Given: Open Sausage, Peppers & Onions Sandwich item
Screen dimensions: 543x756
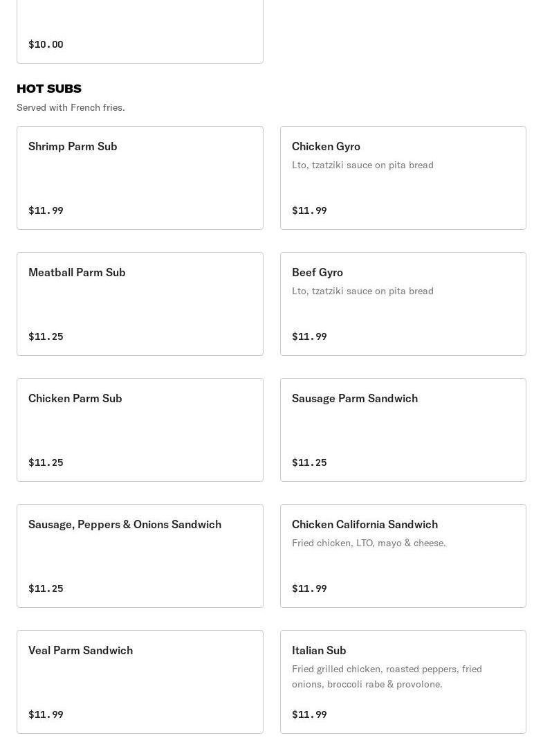Looking at the screenshot, I should [140, 556].
